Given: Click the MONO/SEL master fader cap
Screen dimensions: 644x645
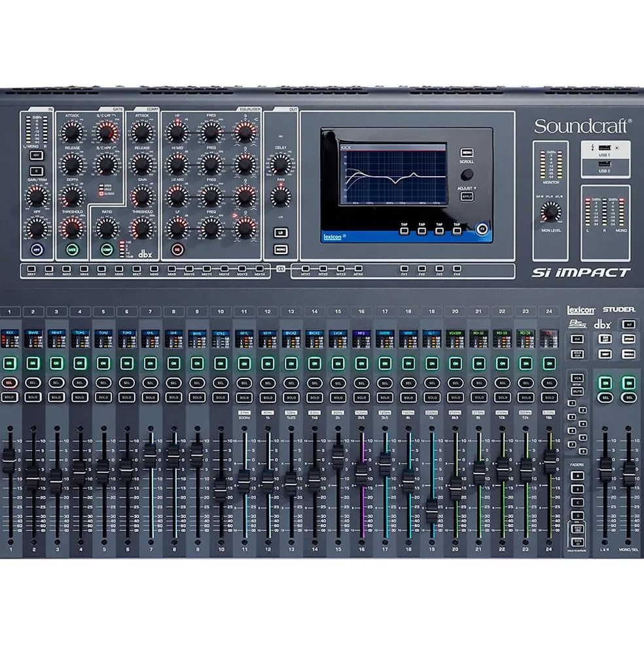Looking at the screenshot, I should [629, 473].
